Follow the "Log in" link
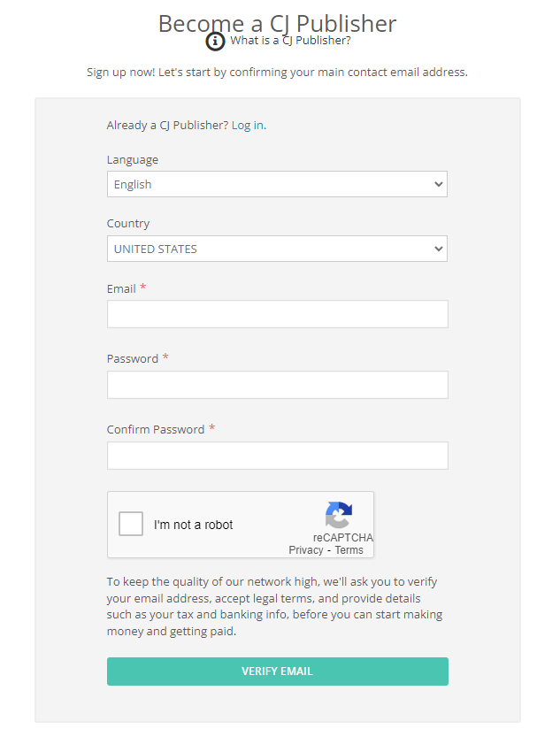 247,126
